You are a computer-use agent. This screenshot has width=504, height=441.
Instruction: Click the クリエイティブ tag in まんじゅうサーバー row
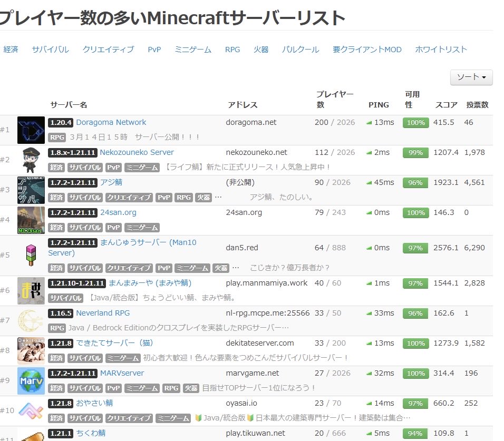coord(129,268)
